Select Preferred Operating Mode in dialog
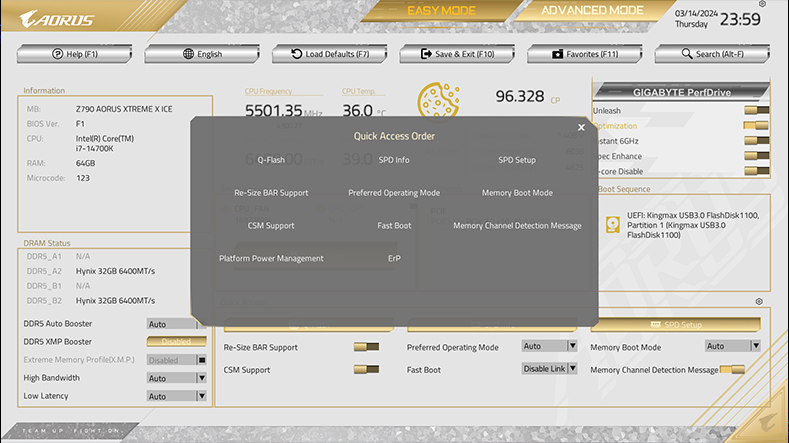The height and width of the screenshot is (443, 789). [x=394, y=193]
